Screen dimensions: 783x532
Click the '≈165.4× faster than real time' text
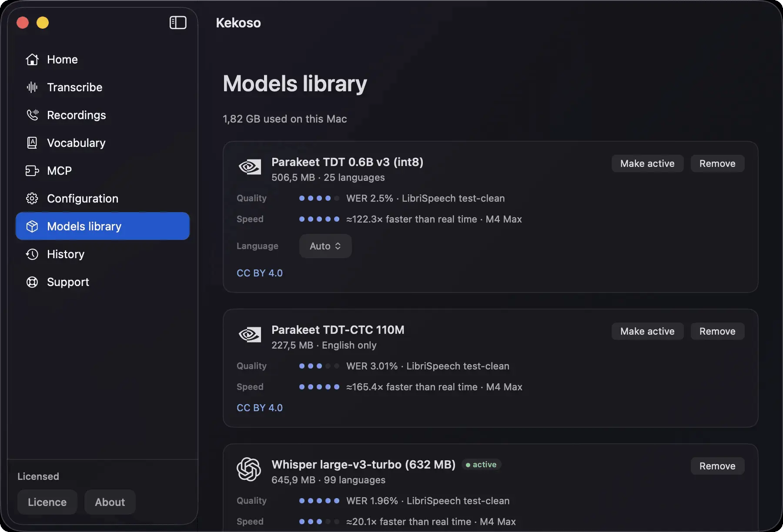tap(412, 387)
